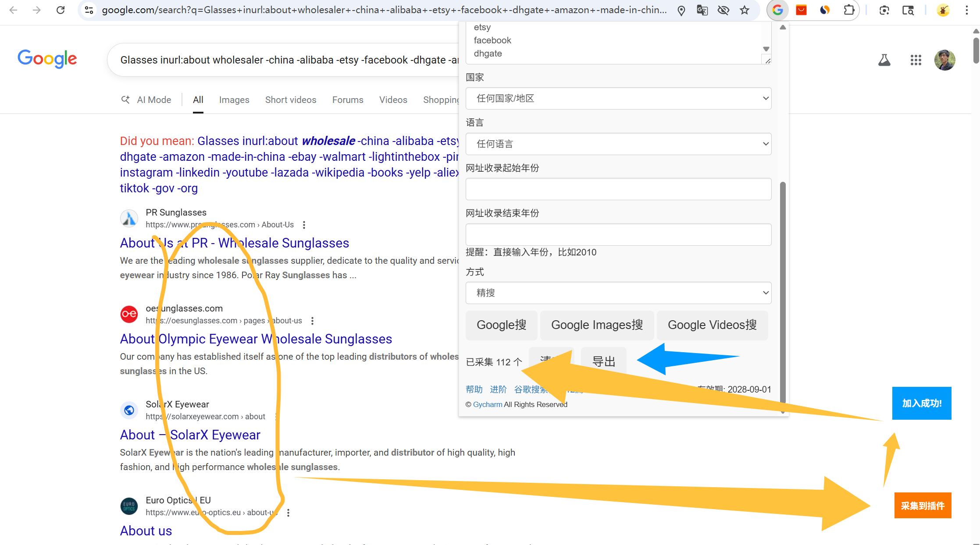Viewport: 980px width, 545px height.
Task: Open Euro Optics About us result
Action: 146,531
